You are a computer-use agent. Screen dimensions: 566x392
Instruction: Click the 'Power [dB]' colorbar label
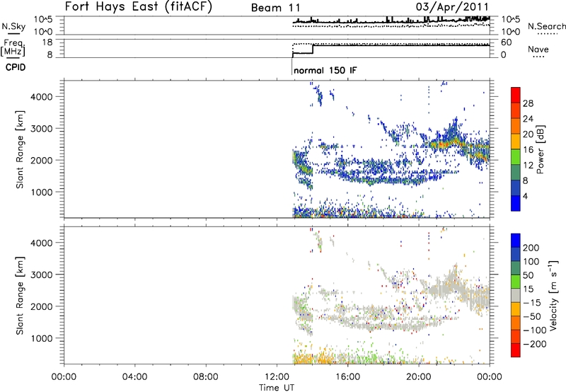pyautogui.click(x=541, y=149)
